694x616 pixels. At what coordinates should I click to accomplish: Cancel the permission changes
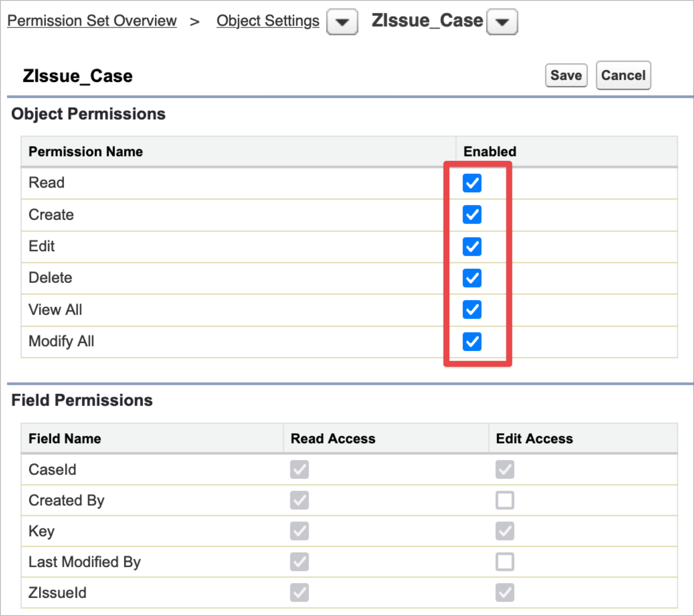point(623,76)
